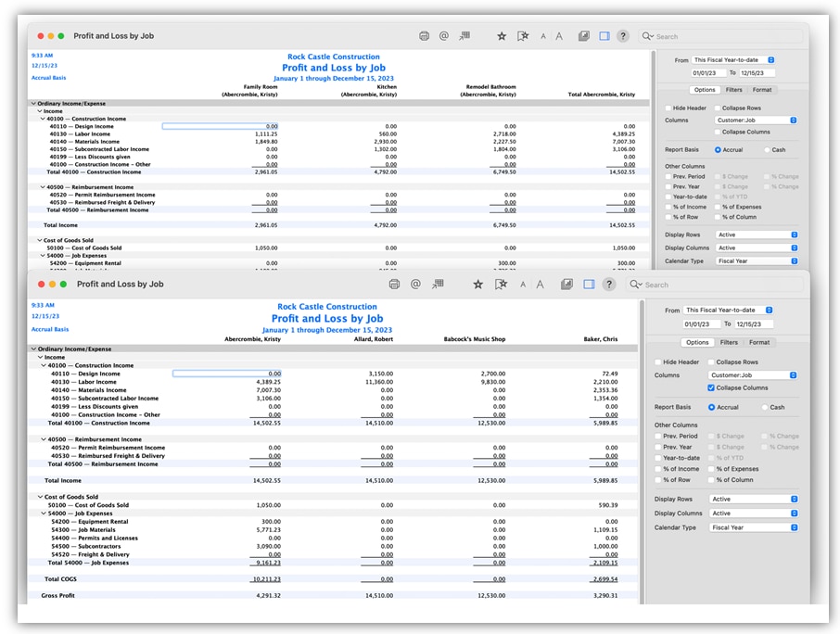Click the small A to decrease font size
Screen dimensions: 840x634
click(x=523, y=285)
